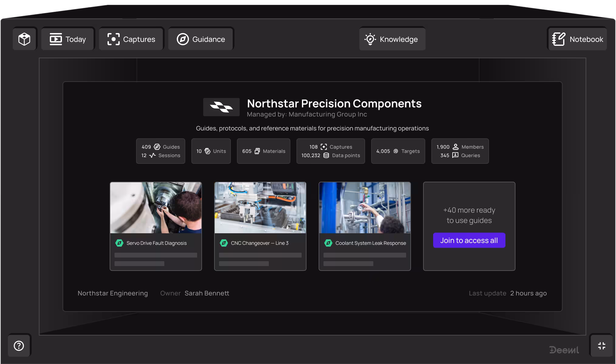Click the green guide icon beside CNC Changeover

224,243
